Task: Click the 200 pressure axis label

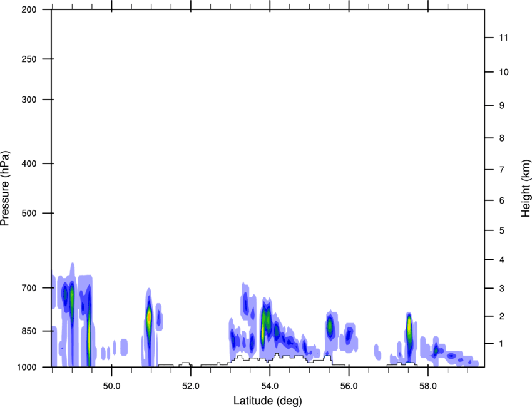Action: 29,9
